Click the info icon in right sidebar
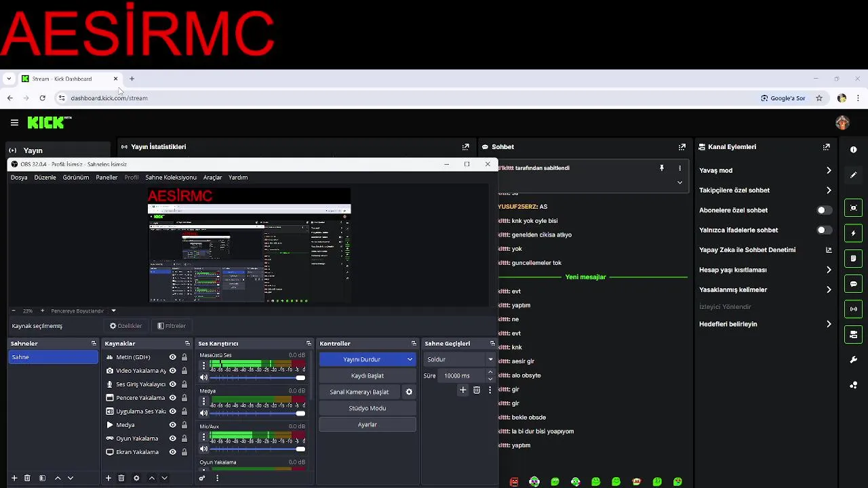This screenshot has width=868, height=488. (853, 150)
